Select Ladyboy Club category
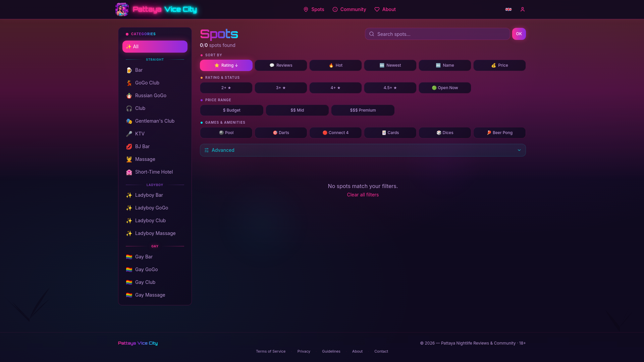This screenshot has width=644, height=362. (x=155, y=221)
